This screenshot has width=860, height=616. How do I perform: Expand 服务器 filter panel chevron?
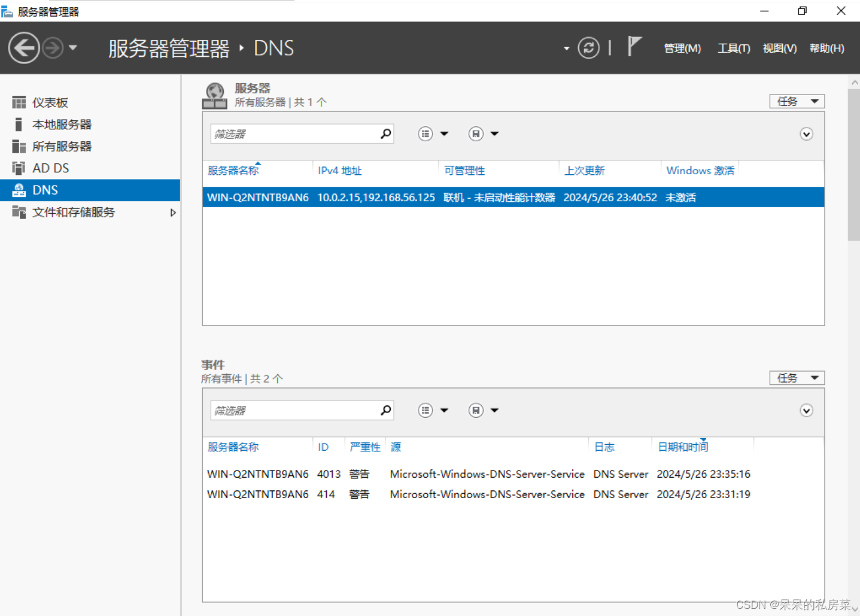(x=806, y=134)
